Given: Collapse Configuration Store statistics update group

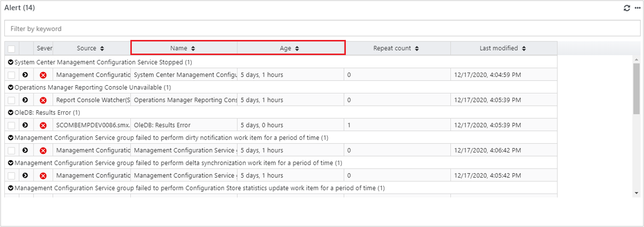Looking at the screenshot, I should pyautogui.click(x=11, y=188).
